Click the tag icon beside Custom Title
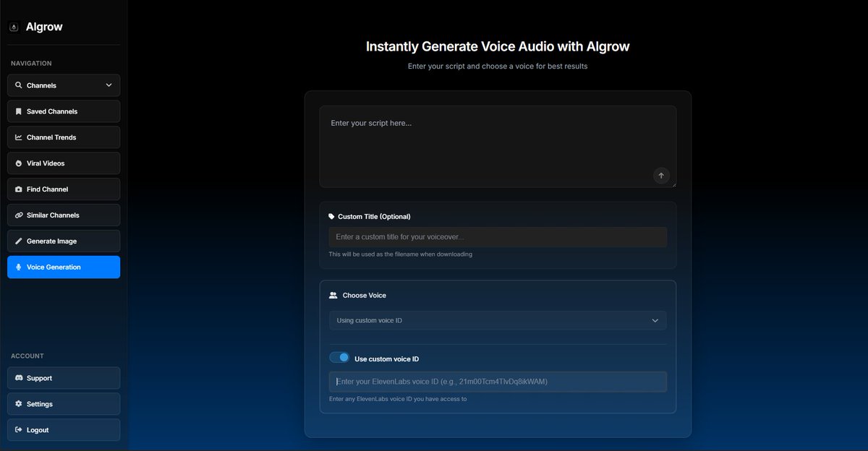 (x=331, y=216)
